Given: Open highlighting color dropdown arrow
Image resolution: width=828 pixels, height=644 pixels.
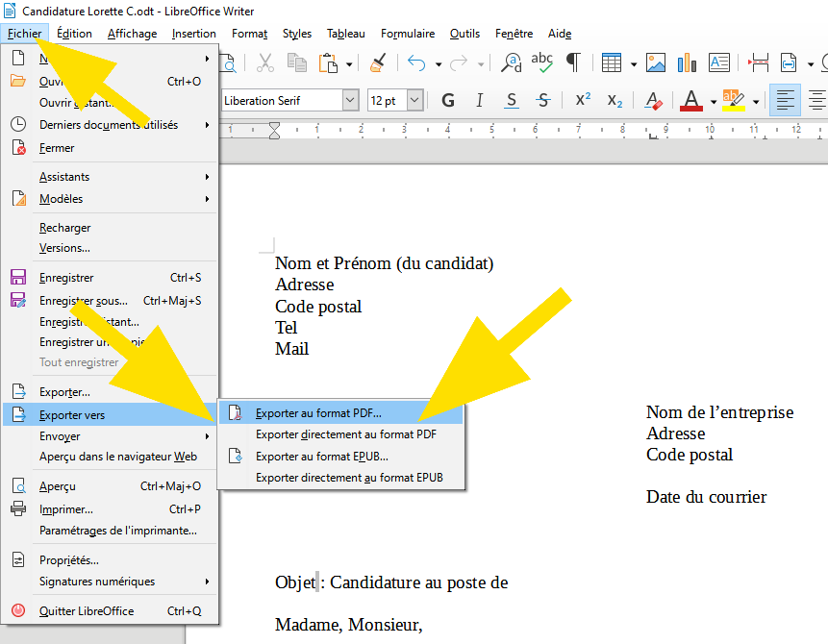Looking at the screenshot, I should pyautogui.click(x=756, y=101).
